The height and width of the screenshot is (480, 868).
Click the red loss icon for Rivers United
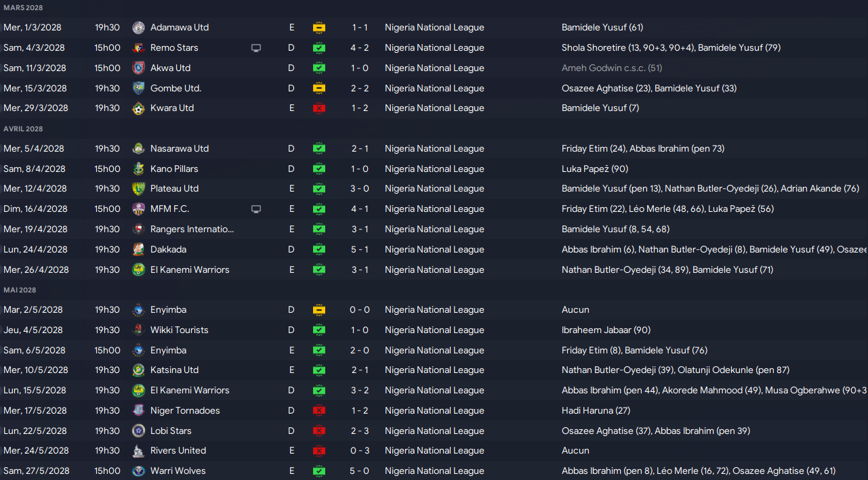tap(319, 451)
